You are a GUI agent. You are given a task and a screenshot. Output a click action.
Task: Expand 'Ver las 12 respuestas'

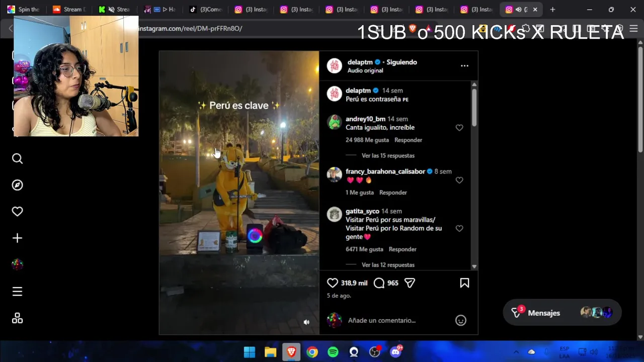tap(388, 264)
